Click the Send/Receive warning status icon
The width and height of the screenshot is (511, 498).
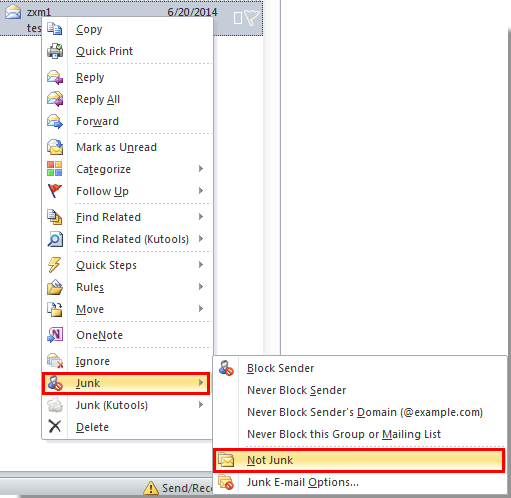(x=151, y=488)
